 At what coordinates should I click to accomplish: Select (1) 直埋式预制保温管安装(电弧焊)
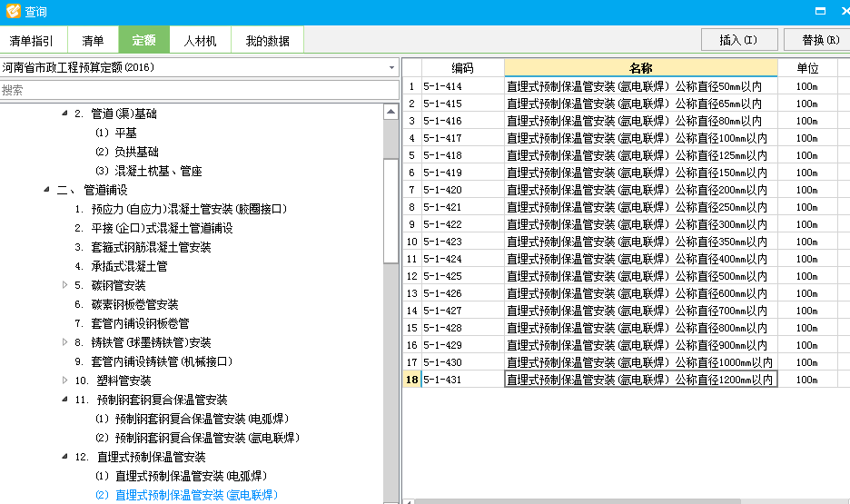(x=181, y=476)
